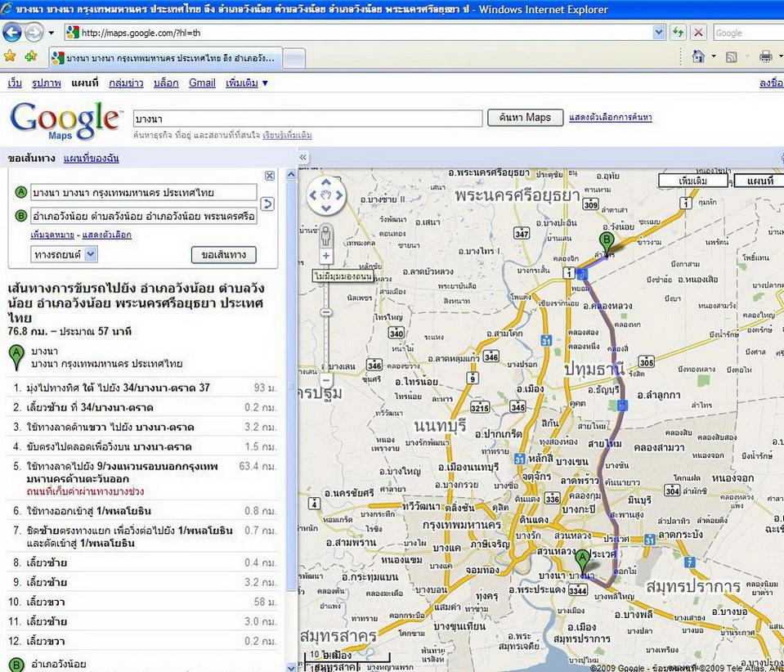Click the แสดงตัวเลือก show options link
This screenshot has height=672, width=784.
point(107,235)
